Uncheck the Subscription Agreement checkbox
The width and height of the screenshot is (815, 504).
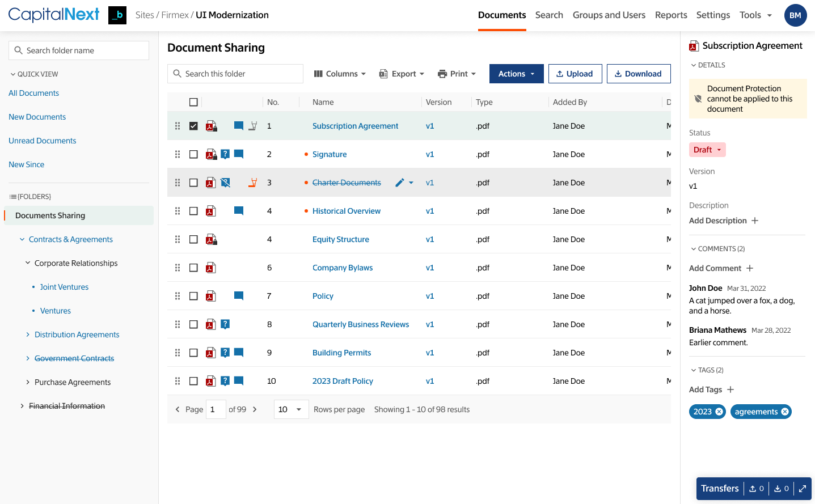[193, 126]
